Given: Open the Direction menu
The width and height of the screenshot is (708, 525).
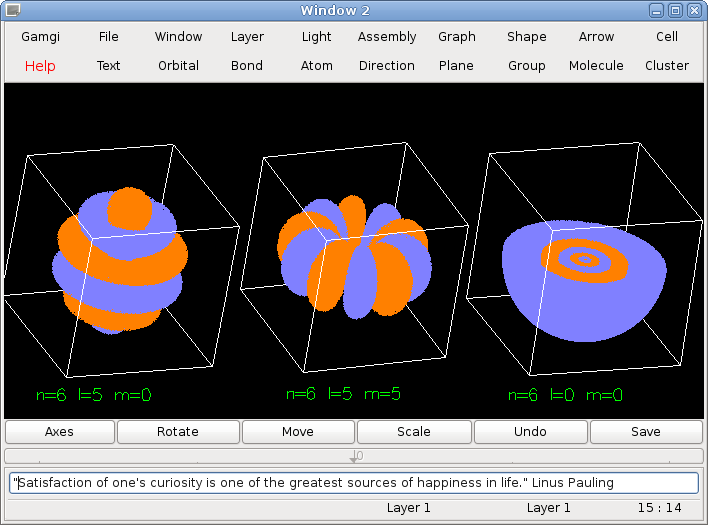Looking at the screenshot, I should tap(387, 66).
